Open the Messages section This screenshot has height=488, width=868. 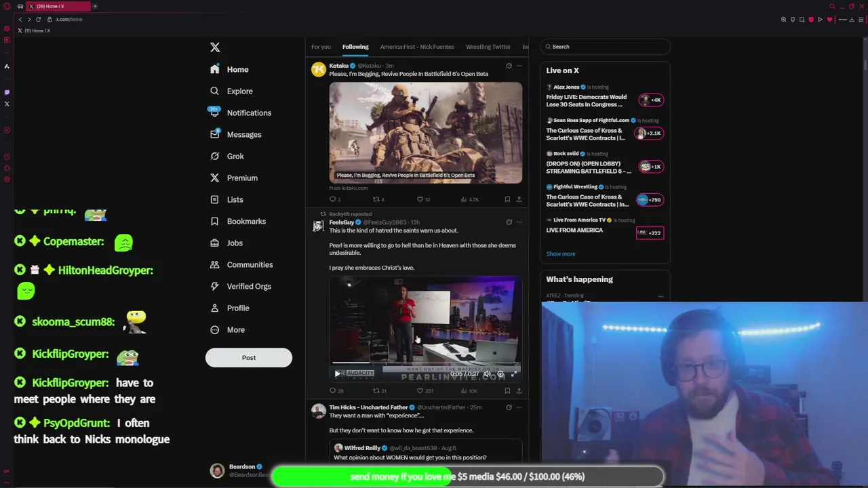click(x=236, y=134)
